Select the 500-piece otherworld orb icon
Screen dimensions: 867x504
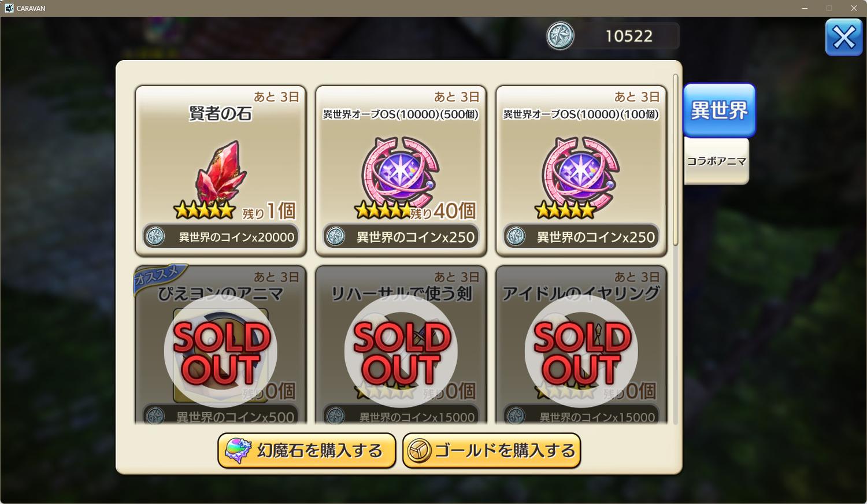pos(401,172)
